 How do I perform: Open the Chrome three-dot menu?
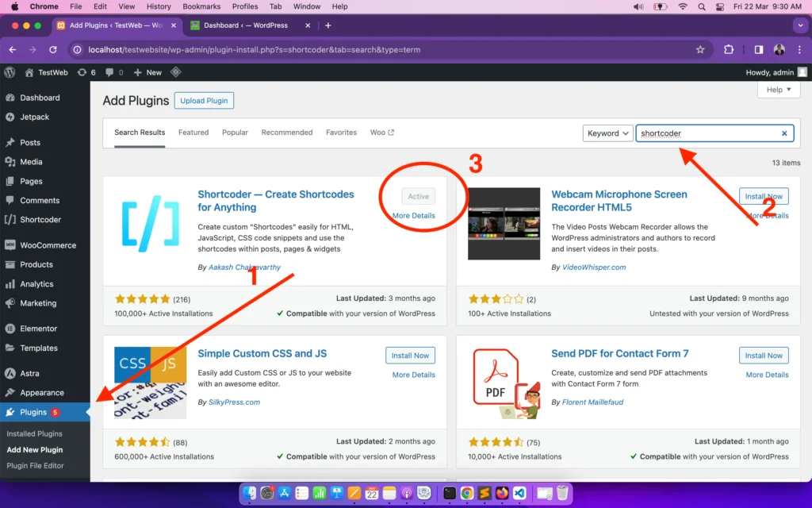click(x=799, y=50)
